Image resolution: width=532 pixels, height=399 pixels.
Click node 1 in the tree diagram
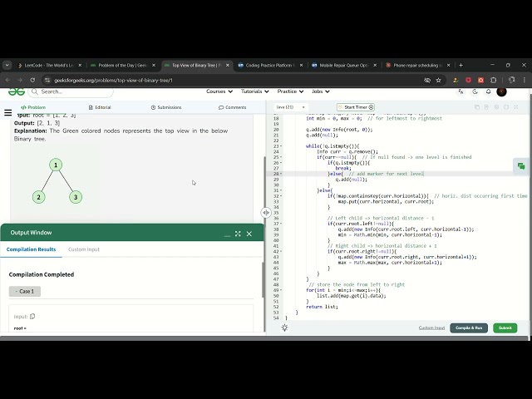(56, 165)
